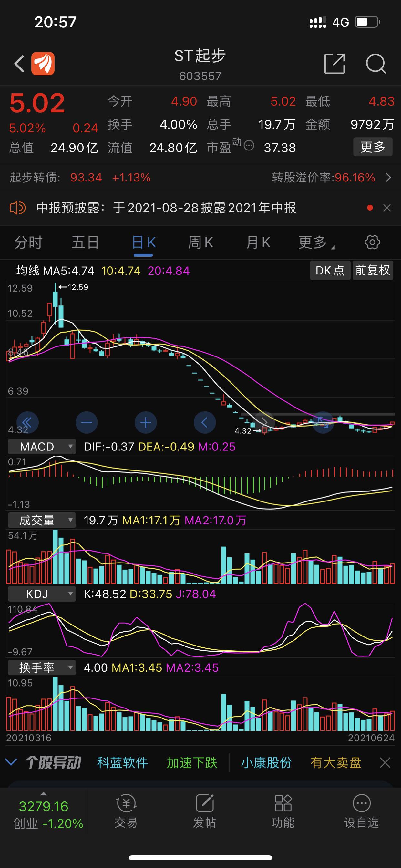
Task: Tap the chevron beside 转股溢价率
Action: [x=388, y=177]
